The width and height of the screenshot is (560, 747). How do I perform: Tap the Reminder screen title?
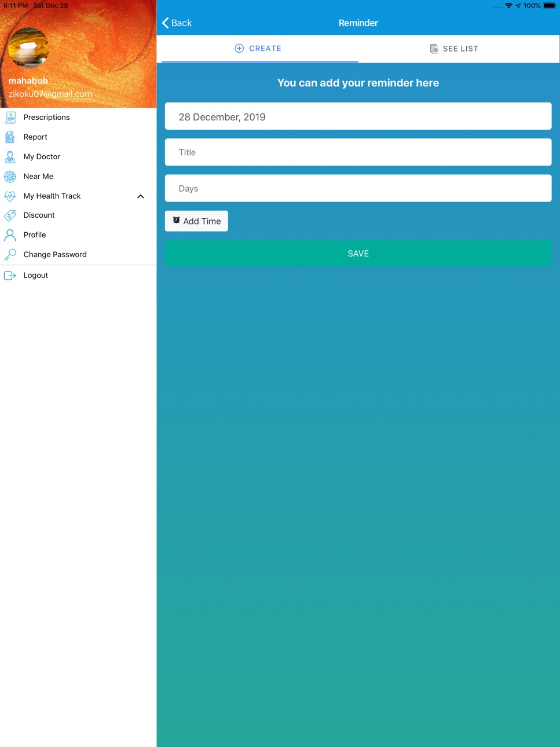[358, 23]
